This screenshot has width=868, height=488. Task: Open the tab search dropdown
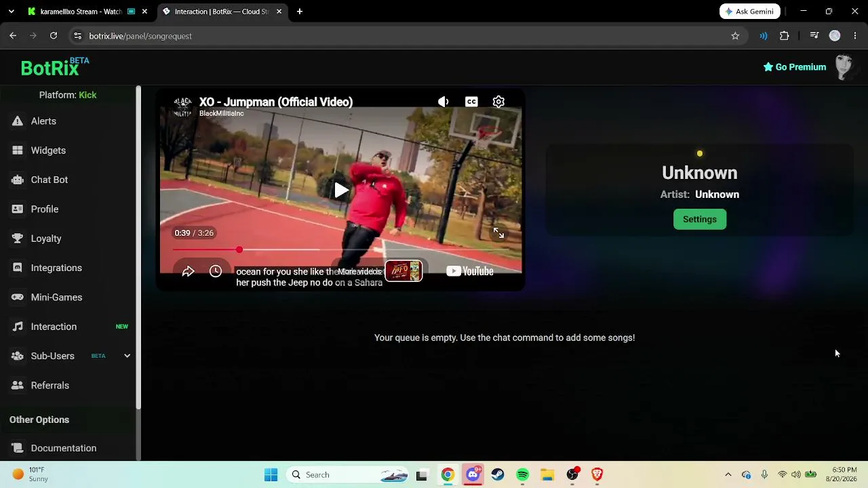(x=11, y=12)
